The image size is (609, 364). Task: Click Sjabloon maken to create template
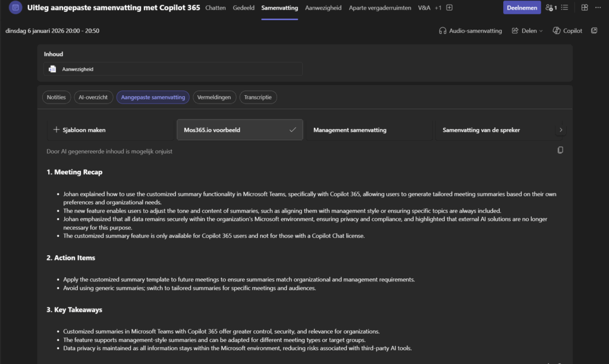pos(79,130)
